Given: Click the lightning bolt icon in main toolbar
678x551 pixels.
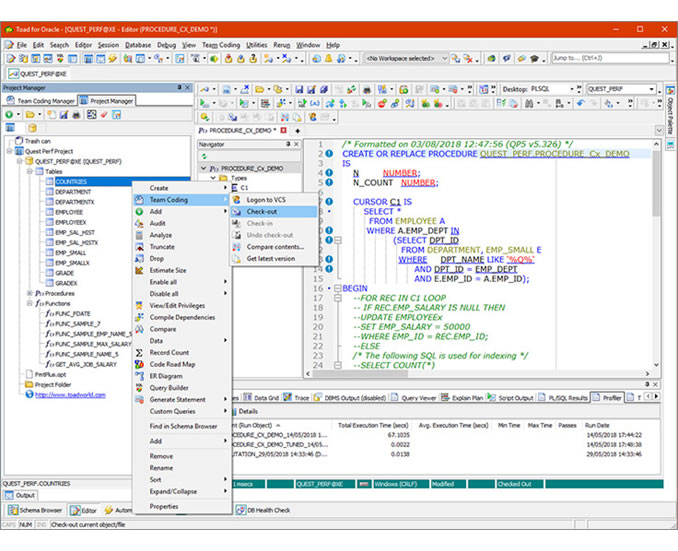Looking at the screenshot, I should click(x=113, y=58).
